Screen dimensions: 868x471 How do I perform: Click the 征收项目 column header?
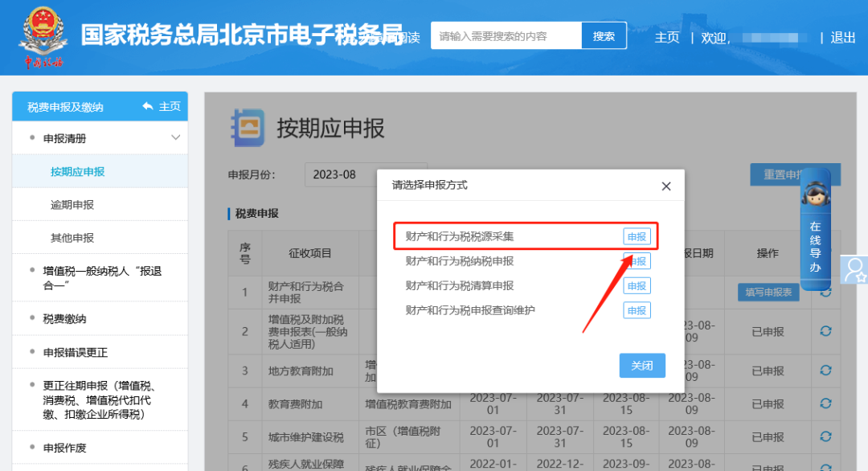tap(310, 253)
